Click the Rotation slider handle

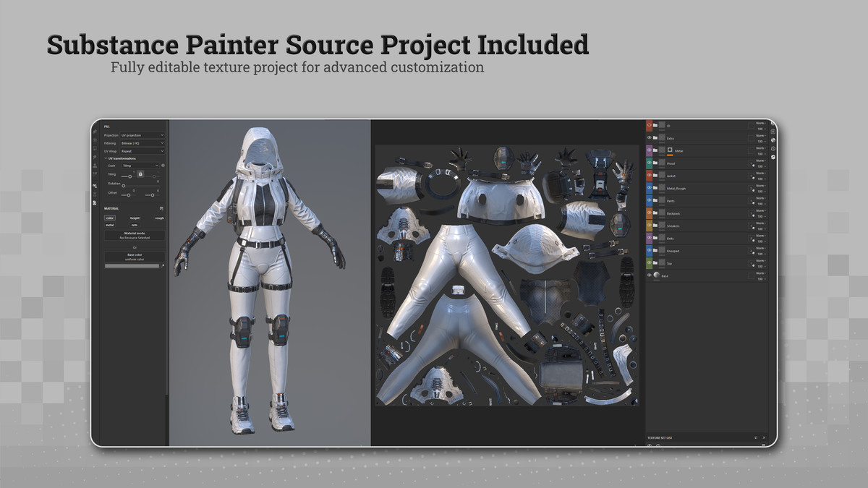point(124,186)
